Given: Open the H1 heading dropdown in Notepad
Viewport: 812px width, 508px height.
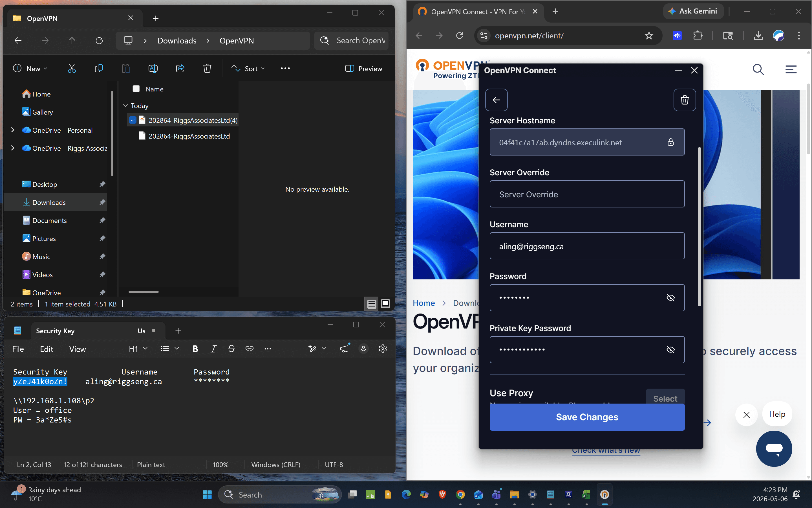Looking at the screenshot, I should (138, 349).
